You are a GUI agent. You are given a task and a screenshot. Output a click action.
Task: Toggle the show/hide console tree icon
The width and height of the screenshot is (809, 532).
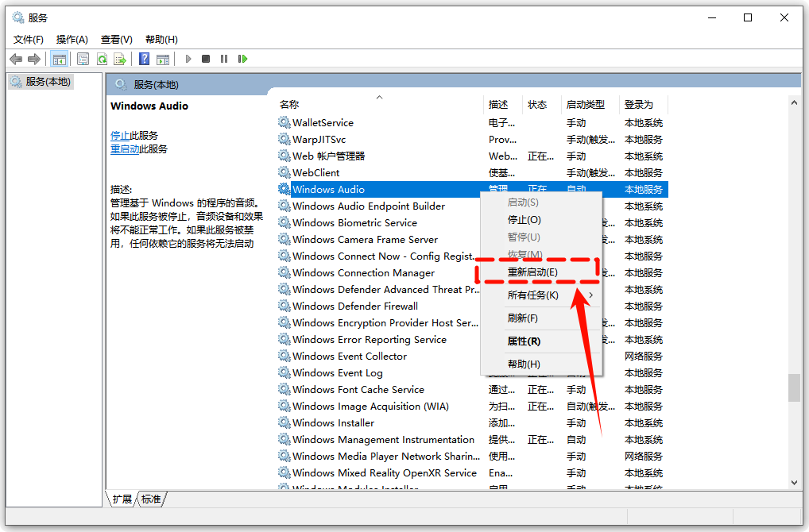[x=60, y=60]
